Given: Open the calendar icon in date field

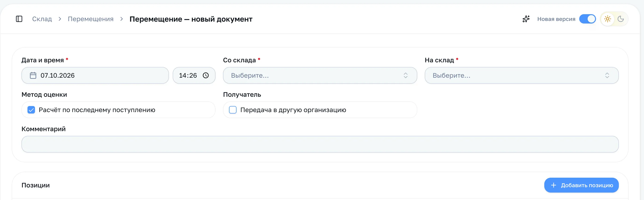Looking at the screenshot, I should point(33,75).
